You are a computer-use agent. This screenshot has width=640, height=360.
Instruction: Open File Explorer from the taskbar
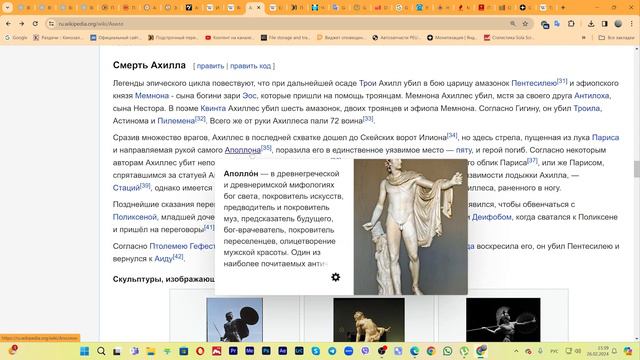[x=151, y=351]
